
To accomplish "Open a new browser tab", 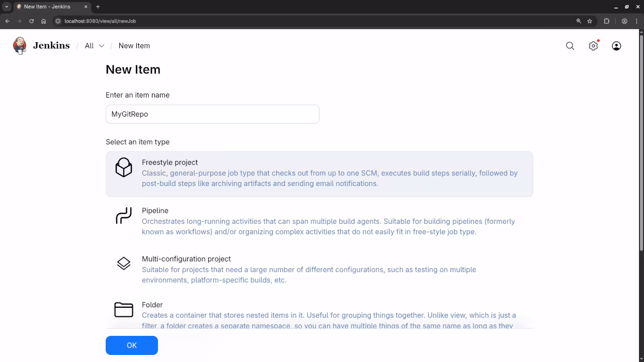I will (x=98, y=7).
